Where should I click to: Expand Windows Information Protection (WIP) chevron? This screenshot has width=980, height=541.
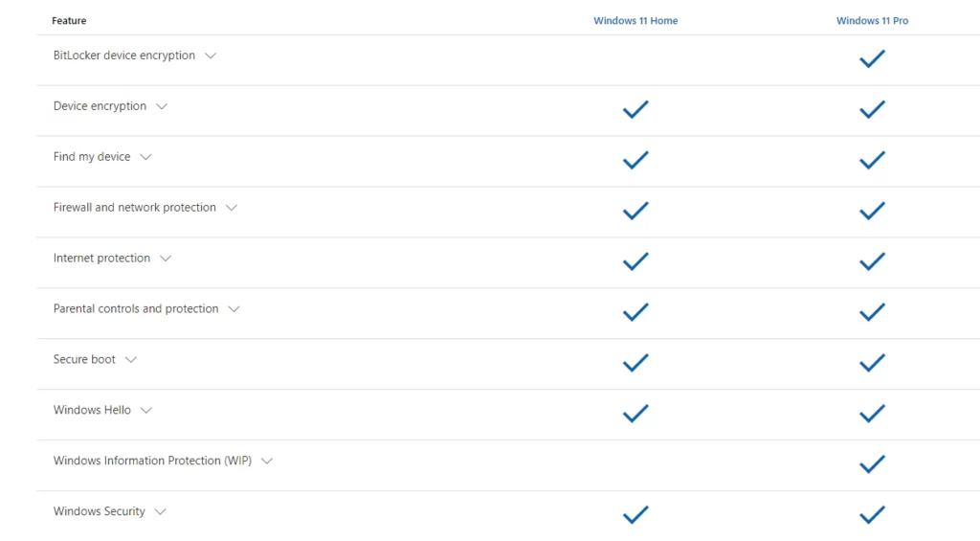[267, 461]
